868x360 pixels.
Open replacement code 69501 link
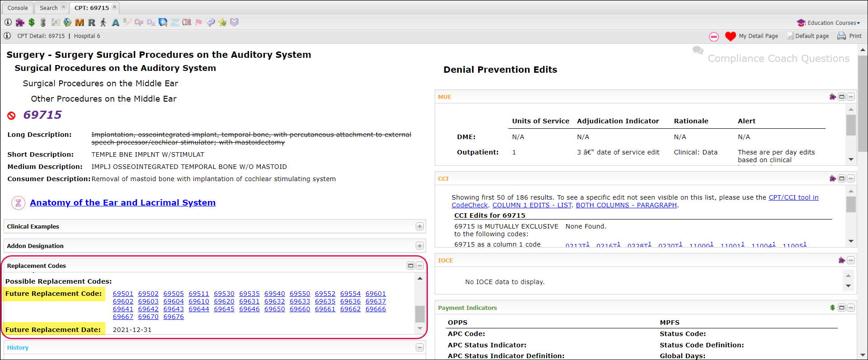pyautogui.click(x=123, y=294)
